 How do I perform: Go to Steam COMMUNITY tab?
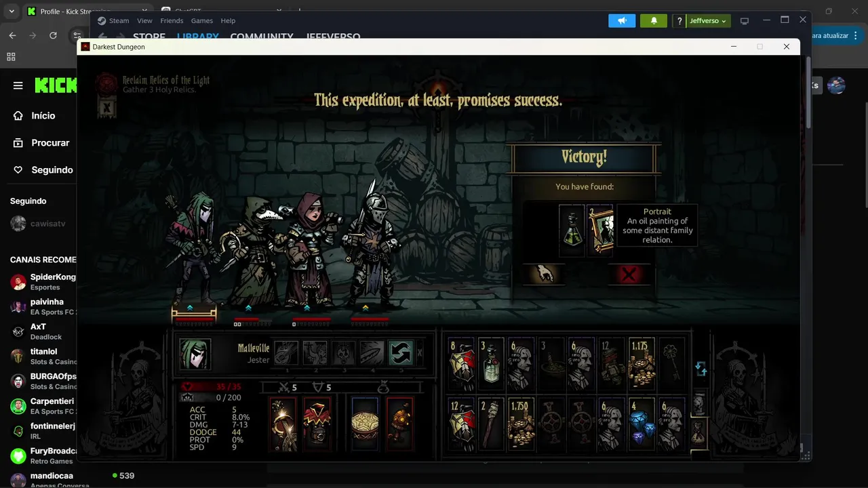pyautogui.click(x=262, y=37)
